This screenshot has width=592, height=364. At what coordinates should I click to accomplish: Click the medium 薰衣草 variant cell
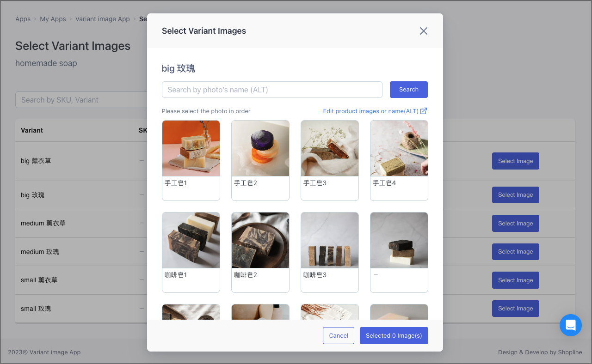coord(43,224)
